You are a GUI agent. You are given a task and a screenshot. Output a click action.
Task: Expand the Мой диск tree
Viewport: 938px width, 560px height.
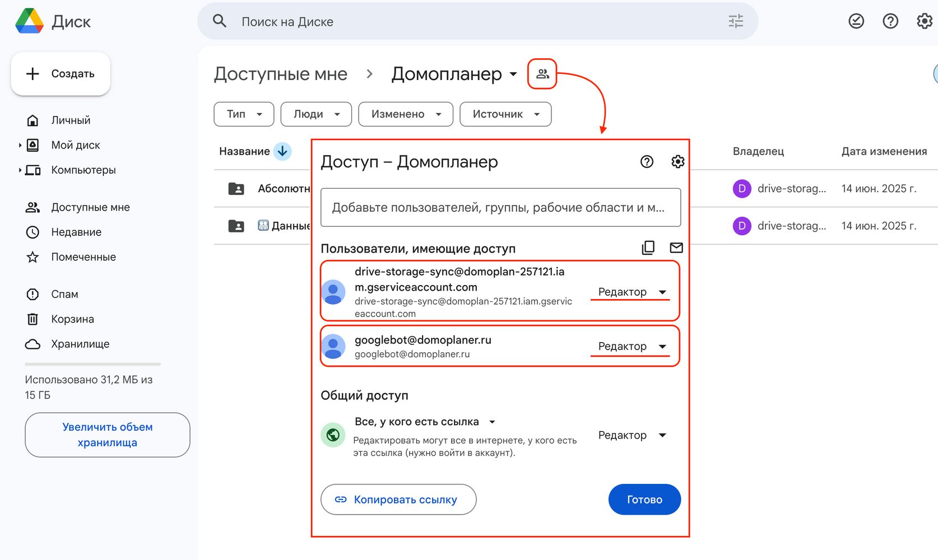20,146
